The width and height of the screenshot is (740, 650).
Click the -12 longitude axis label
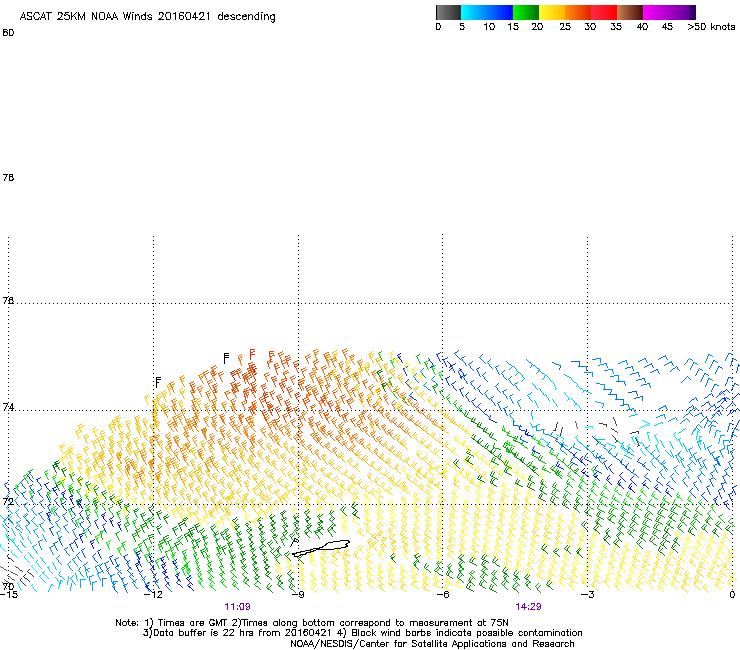[x=153, y=594]
